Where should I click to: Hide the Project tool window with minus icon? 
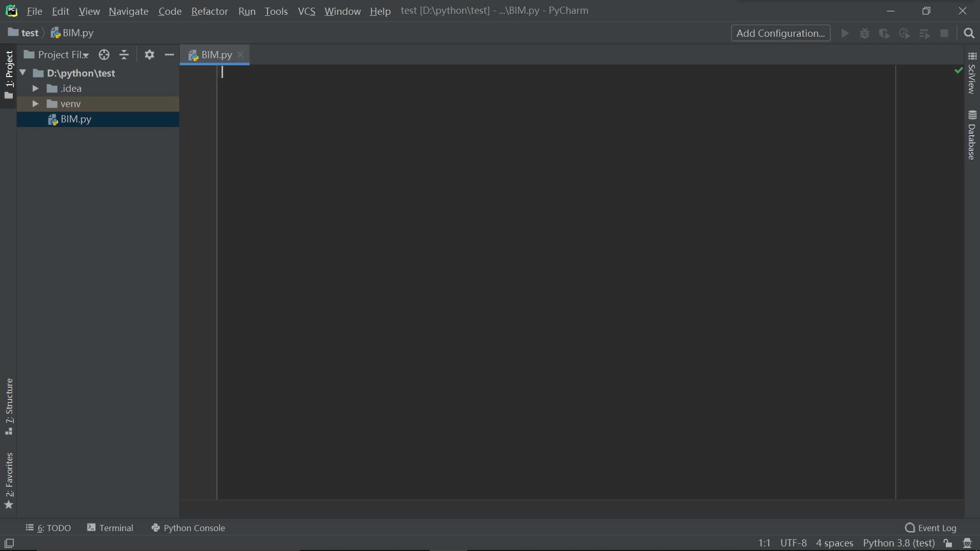pyautogui.click(x=169, y=55)
